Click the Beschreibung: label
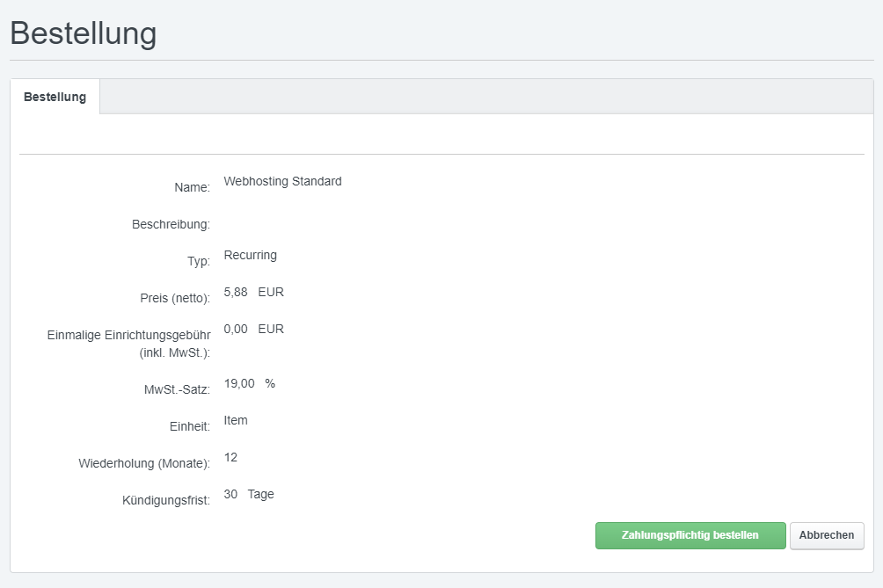This screenshot has height=588, width=883. 171,224
